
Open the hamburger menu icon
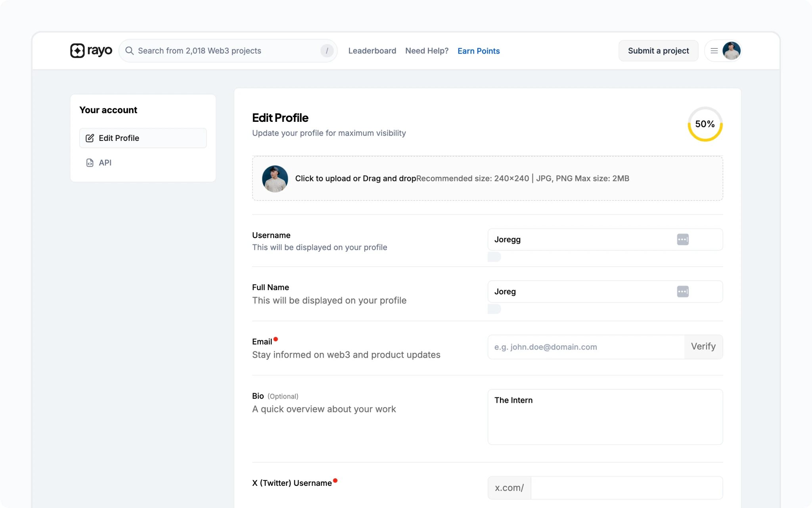[714, 51]
